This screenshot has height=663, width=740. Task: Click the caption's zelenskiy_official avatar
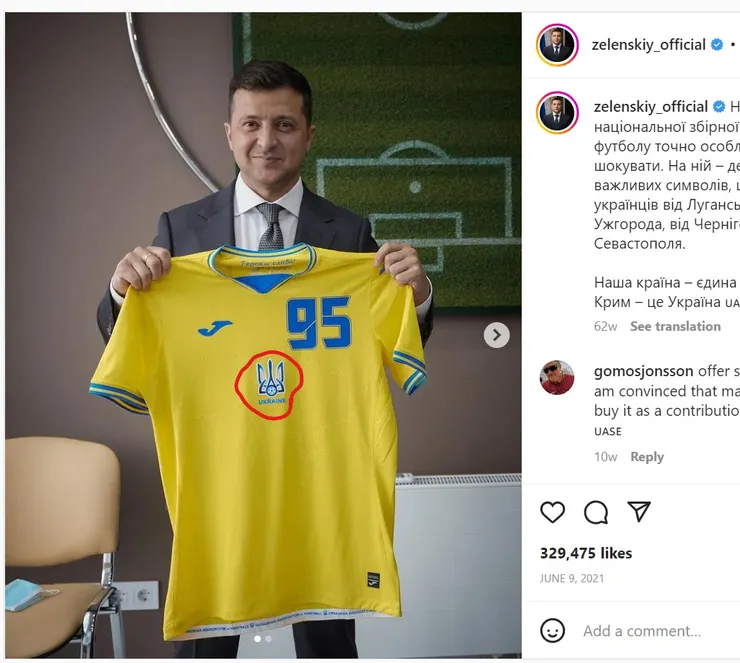(x=557, y=113)
